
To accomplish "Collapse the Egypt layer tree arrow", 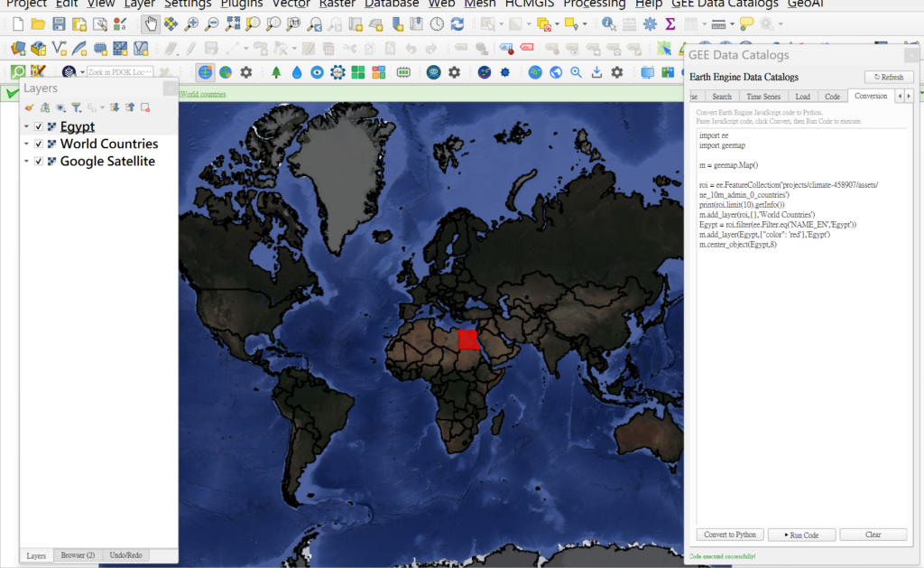I will 27,127.
